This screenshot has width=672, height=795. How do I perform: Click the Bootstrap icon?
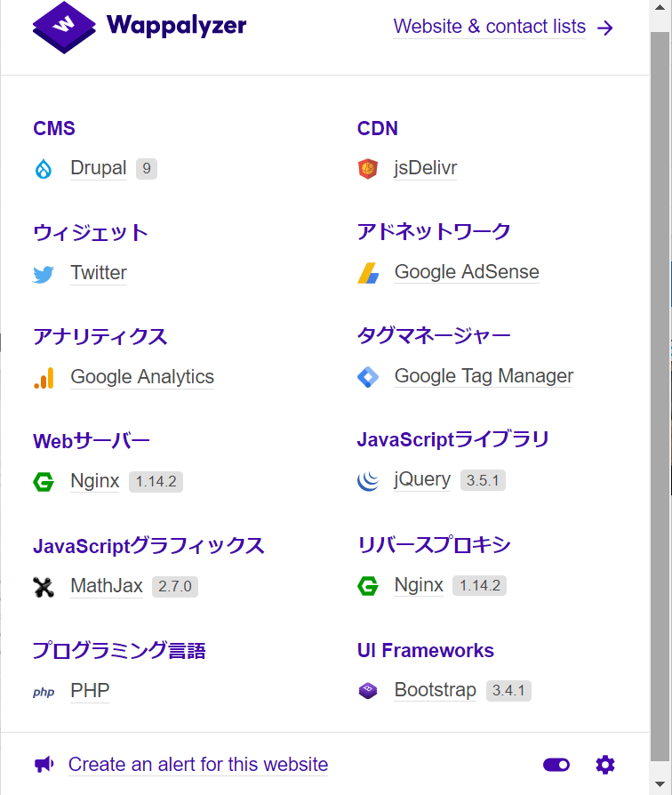coord(368,691)
